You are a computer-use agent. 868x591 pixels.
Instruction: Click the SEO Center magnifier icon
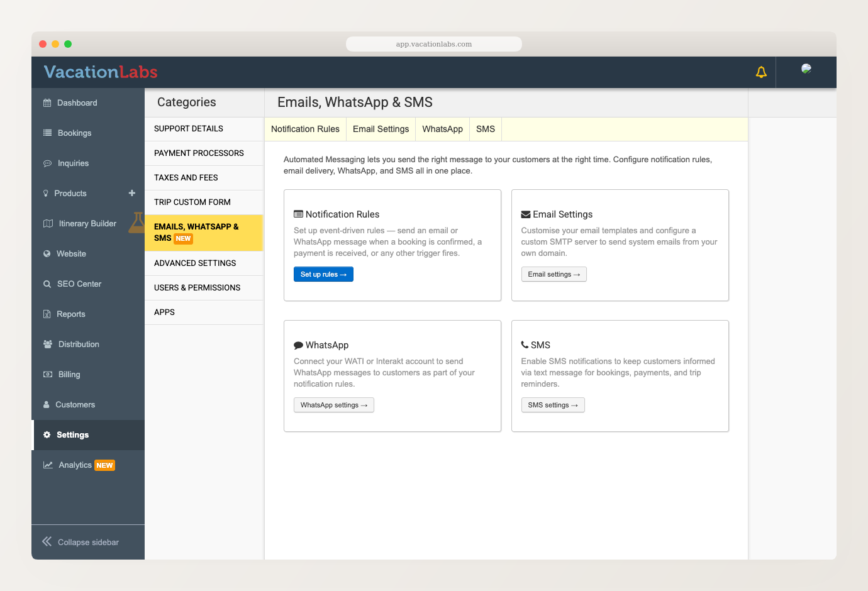tap(47, 284)
